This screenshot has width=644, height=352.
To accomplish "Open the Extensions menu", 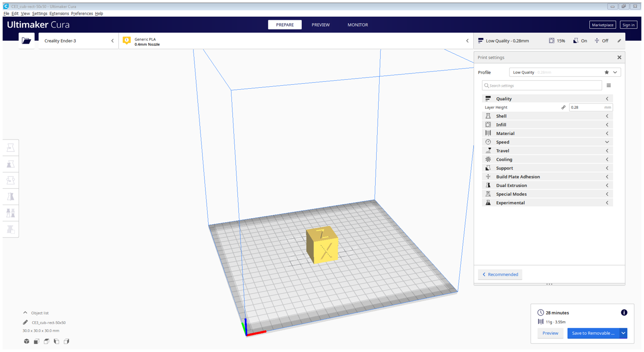I will click(59, 14).
